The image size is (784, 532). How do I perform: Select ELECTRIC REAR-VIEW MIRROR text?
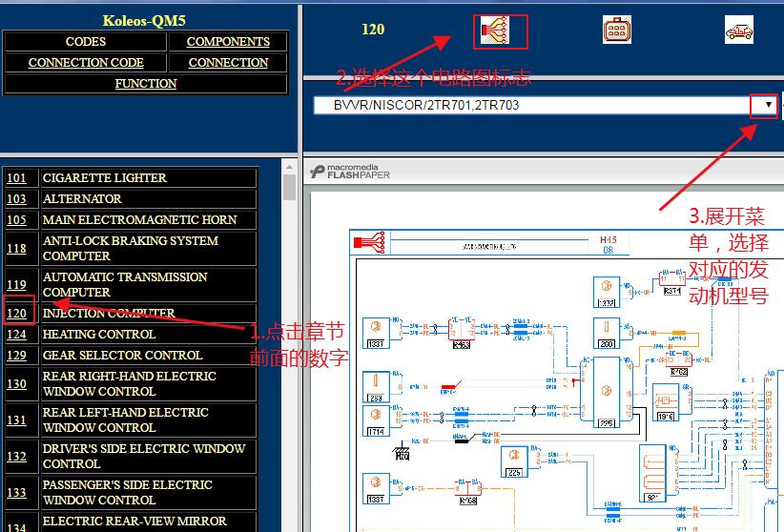[134, 522]
